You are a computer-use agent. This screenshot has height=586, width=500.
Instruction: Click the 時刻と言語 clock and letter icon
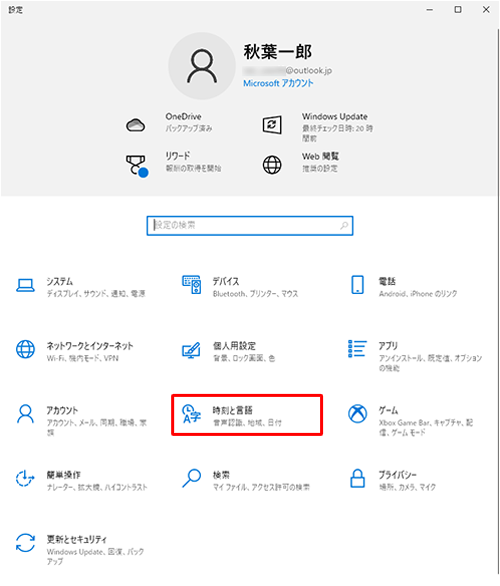click(x=191, y=414)
